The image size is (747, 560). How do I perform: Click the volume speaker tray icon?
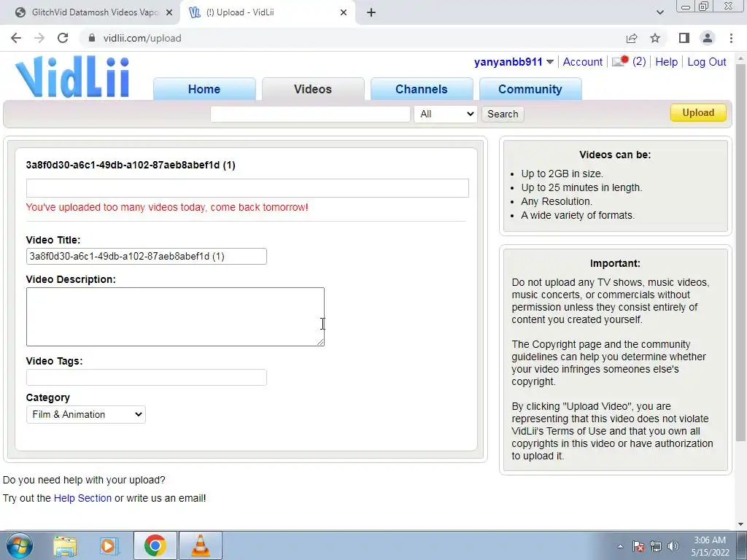point(673,546)
